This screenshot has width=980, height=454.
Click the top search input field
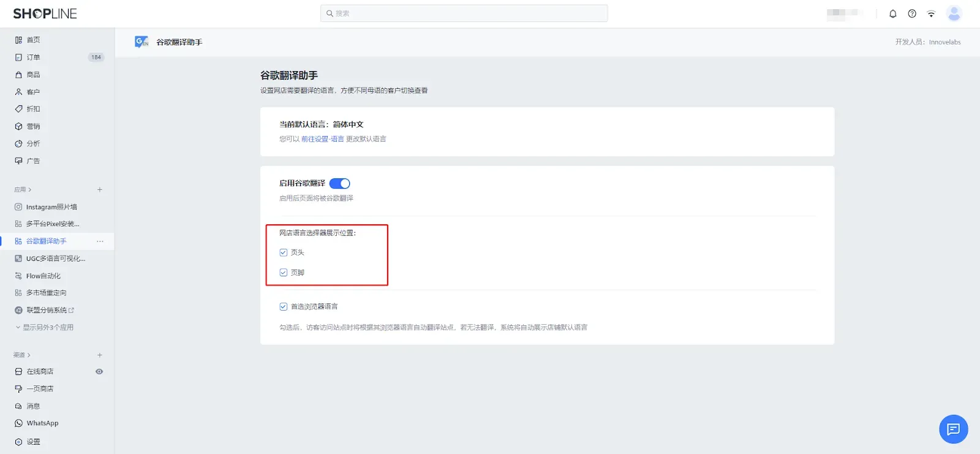(464, 13)
